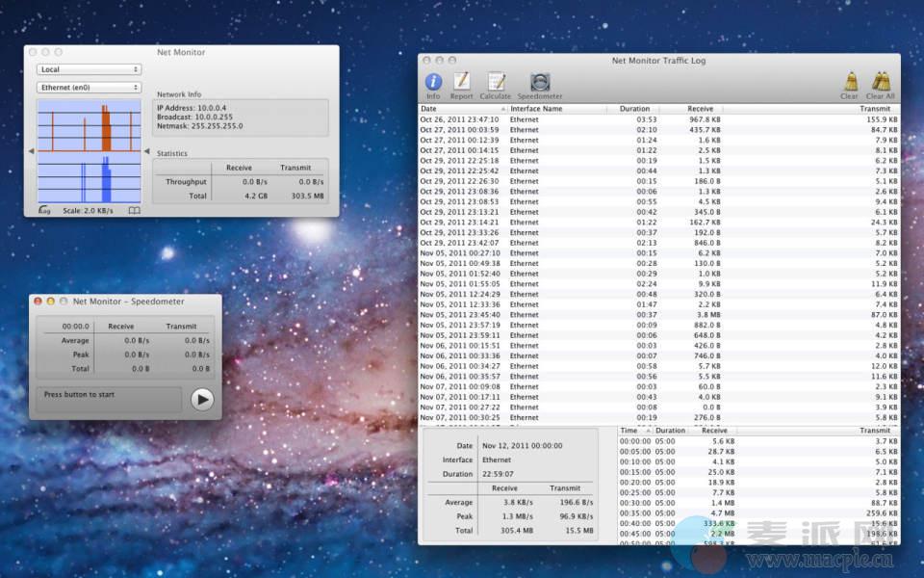Click the left arrow beside the graph

tap(31, 151)
